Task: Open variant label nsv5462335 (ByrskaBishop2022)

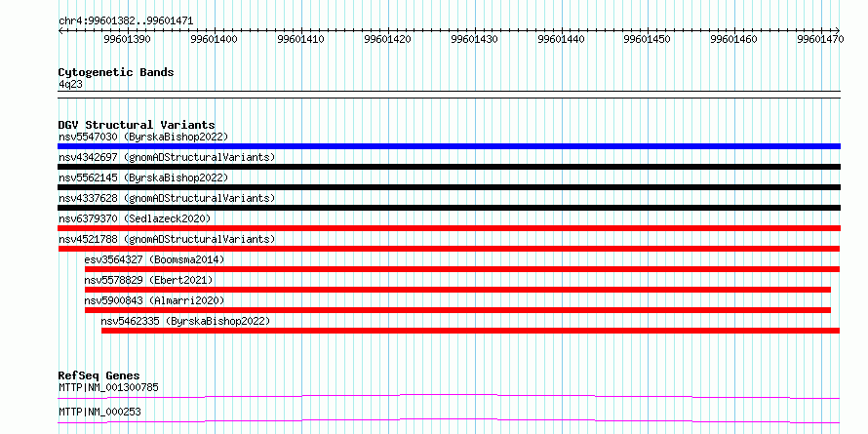Action: 185,321
